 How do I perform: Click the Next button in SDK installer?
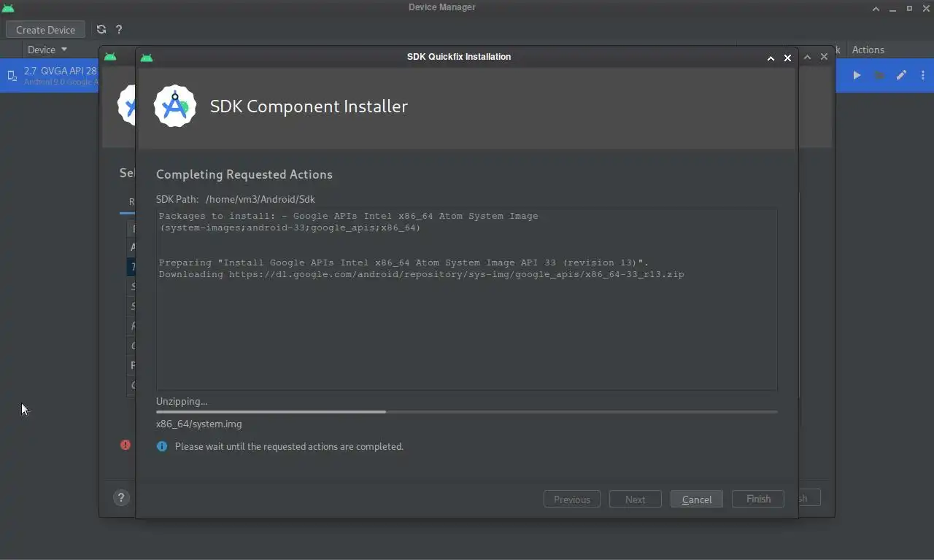point(635,499)
